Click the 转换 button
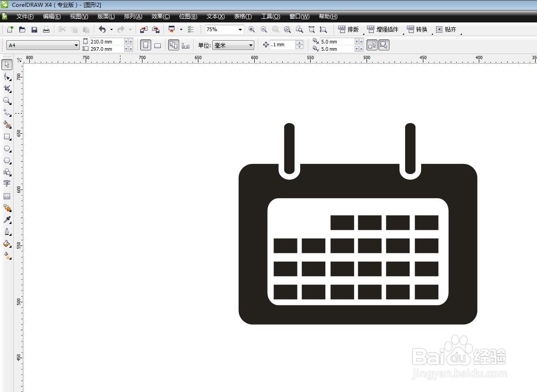Screen dimensions: 537x392 [417, 29]
